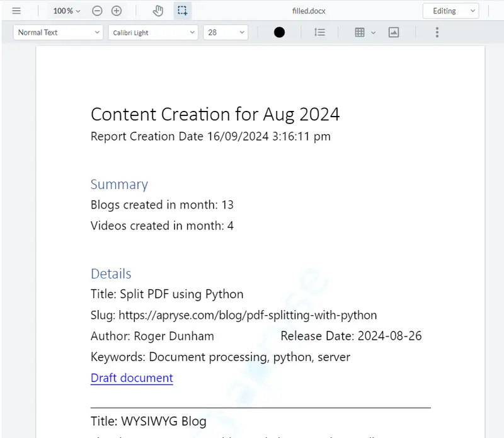Select the Pan hand tool
The image size is (504, 438).
click(158, 11)
